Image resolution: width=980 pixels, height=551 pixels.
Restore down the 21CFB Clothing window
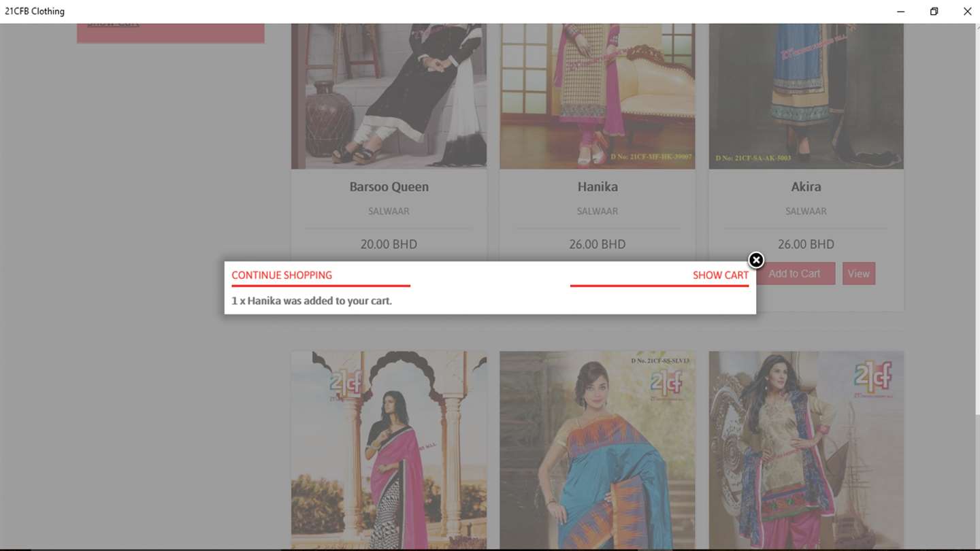pos(934,12)
